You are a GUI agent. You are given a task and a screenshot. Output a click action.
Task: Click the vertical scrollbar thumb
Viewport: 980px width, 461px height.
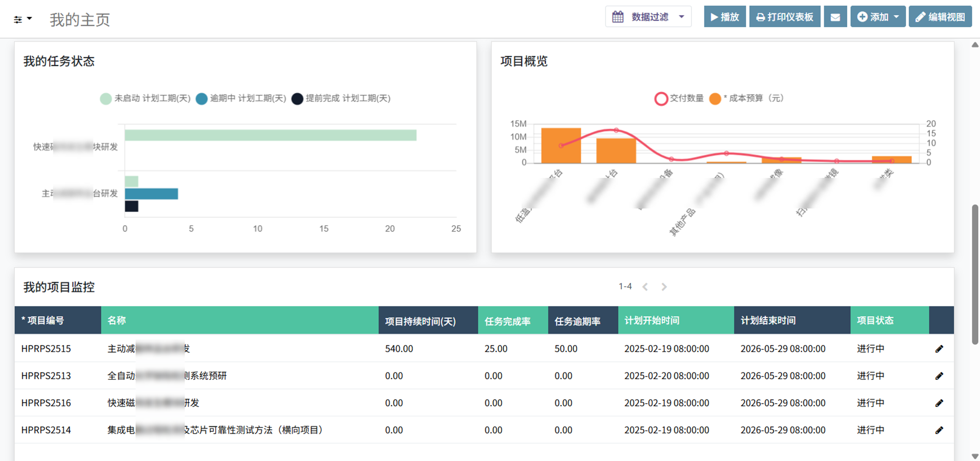tap(975, 275)
